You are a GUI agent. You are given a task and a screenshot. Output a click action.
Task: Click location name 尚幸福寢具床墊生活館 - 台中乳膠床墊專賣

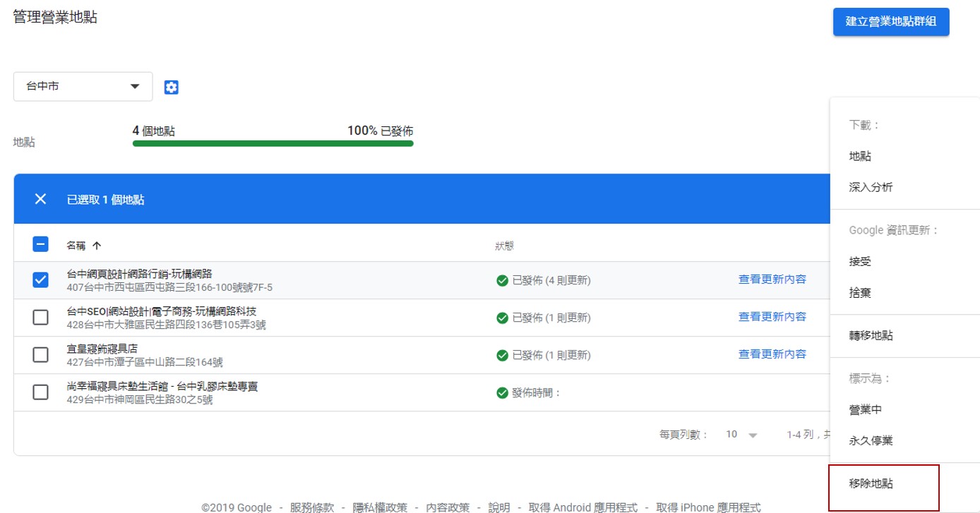[x=162, y=386]
